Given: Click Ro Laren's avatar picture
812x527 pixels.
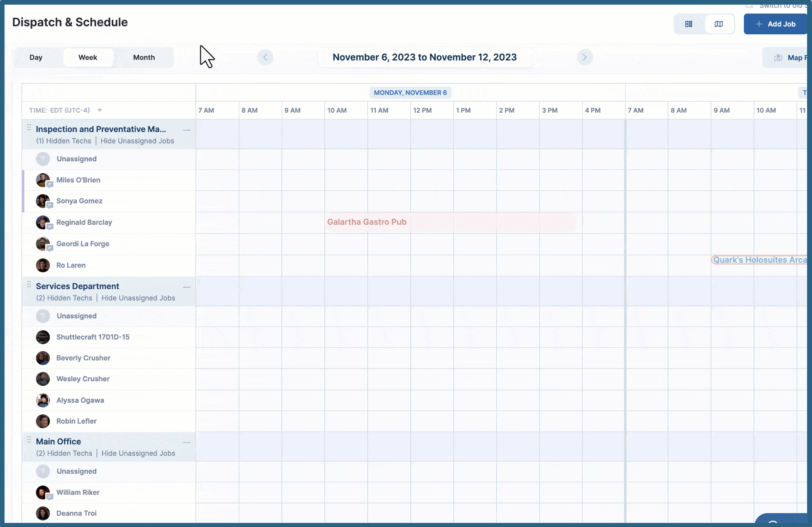Looking at the screenshot, I should pos(43,265).
